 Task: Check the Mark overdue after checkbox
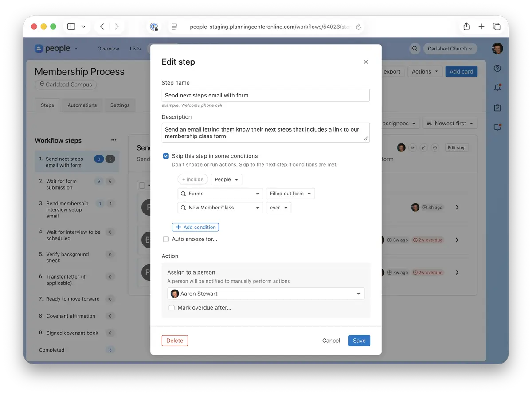tap(172, 307)
